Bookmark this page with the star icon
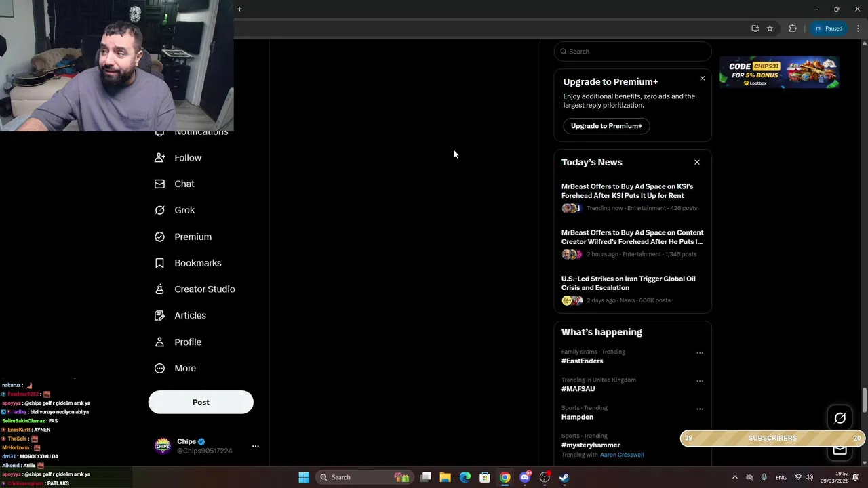Image resolution: width=868 pixels, height=488 pixels. tap(770, 28)
